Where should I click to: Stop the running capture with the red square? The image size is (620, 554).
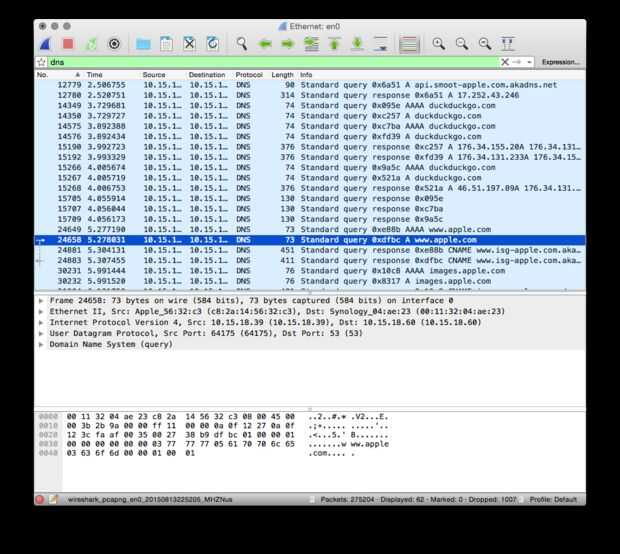pos(68,44)
